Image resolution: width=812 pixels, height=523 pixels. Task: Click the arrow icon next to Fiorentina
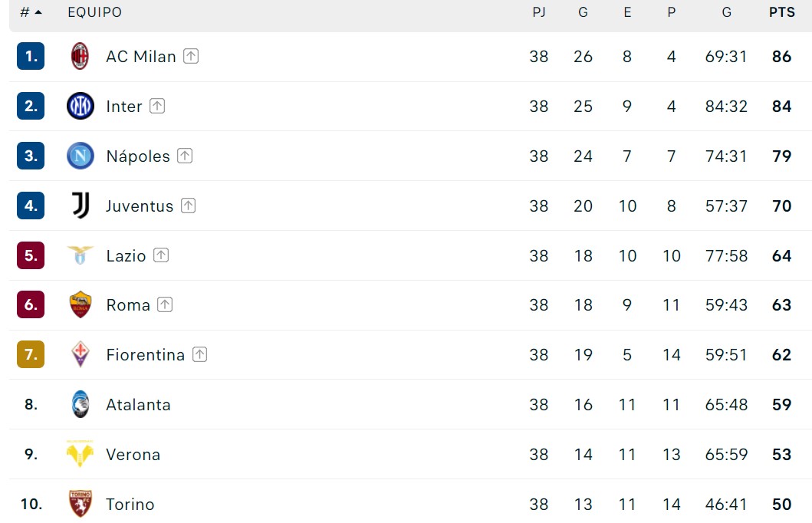click(200, 354)
